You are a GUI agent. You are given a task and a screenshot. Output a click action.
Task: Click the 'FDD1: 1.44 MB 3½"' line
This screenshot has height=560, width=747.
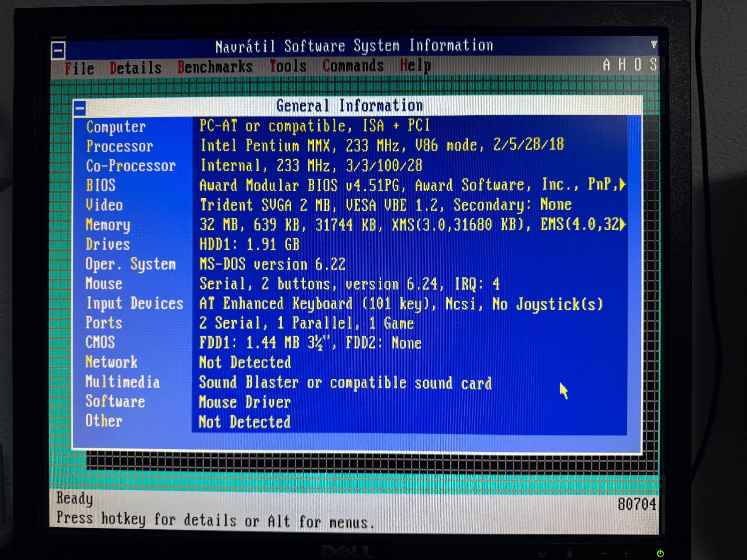(x=310, y=343)
